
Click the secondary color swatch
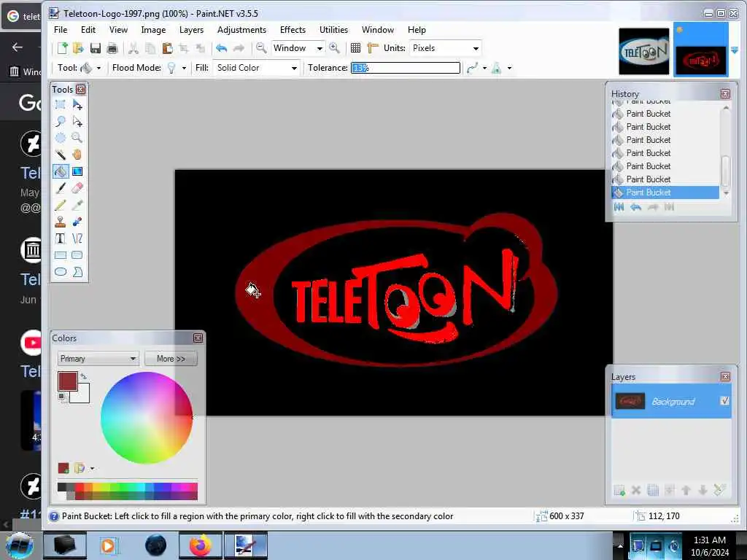(82, 395)
